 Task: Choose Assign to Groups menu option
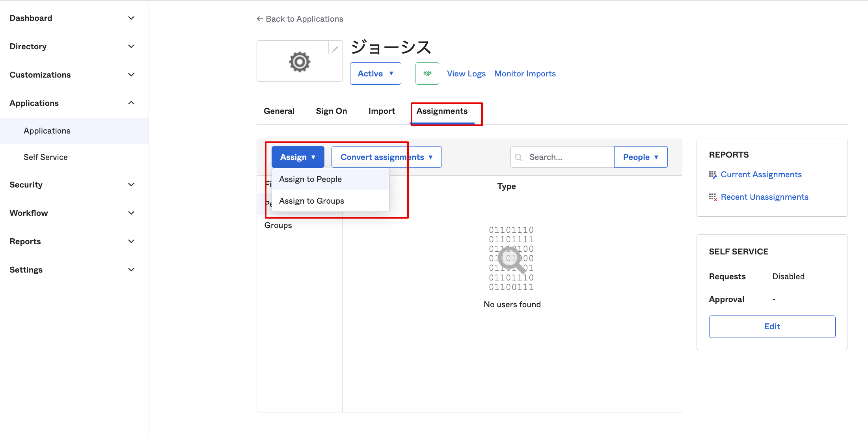[x=311, y=201]
